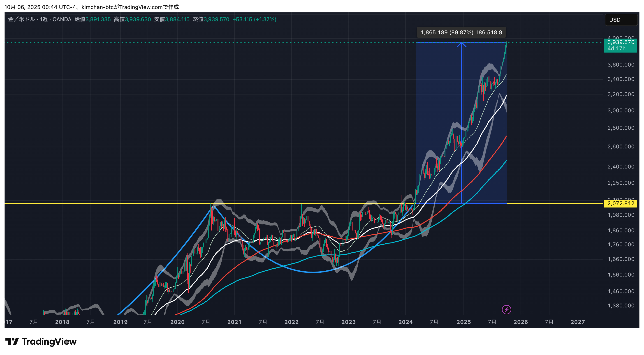Viewport: 644px width, 355px height.
Task: Click the measurement tooltip showing 1,865.189 (89.87%)
Action: pos(461,32)
